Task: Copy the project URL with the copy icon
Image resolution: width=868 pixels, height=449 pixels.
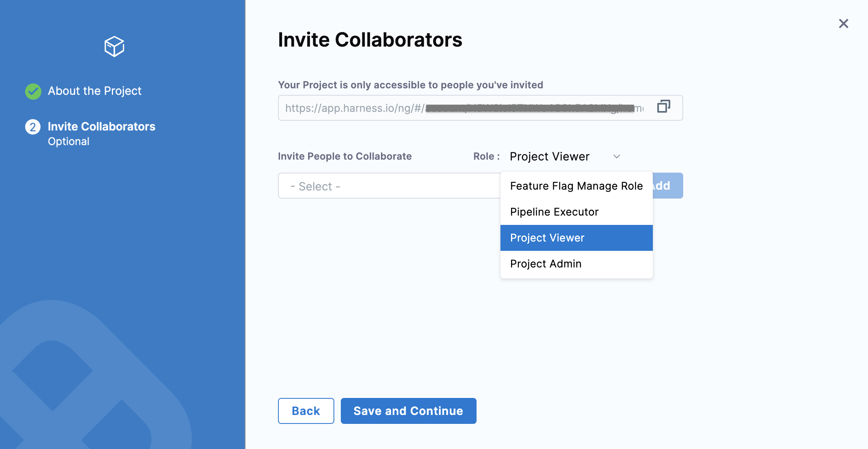Action: click(663, 107)
